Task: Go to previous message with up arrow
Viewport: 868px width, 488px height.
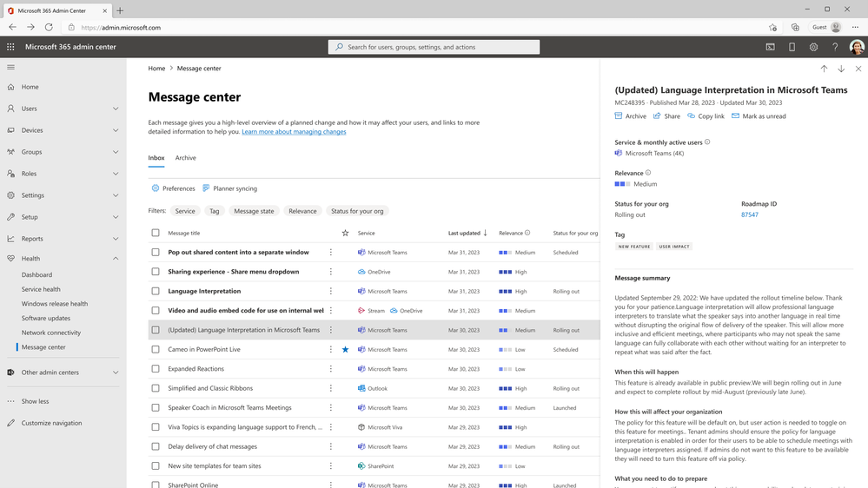Action: tap(824, 69)
